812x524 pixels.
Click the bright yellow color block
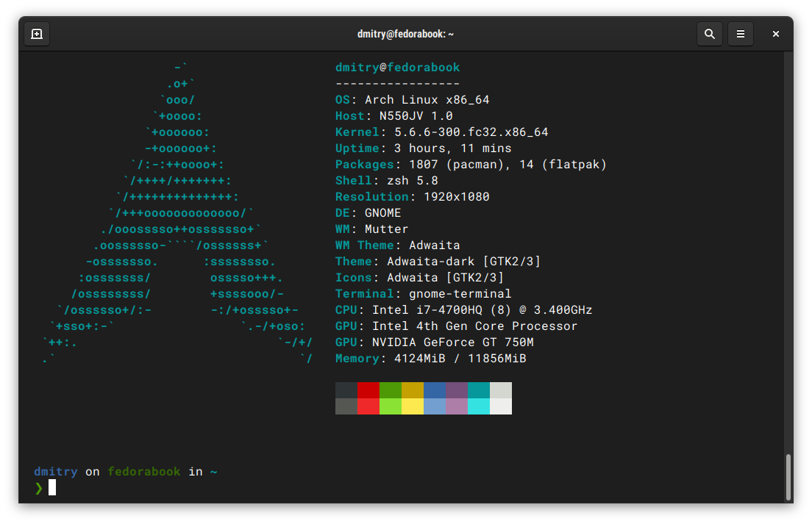[412, 406]
